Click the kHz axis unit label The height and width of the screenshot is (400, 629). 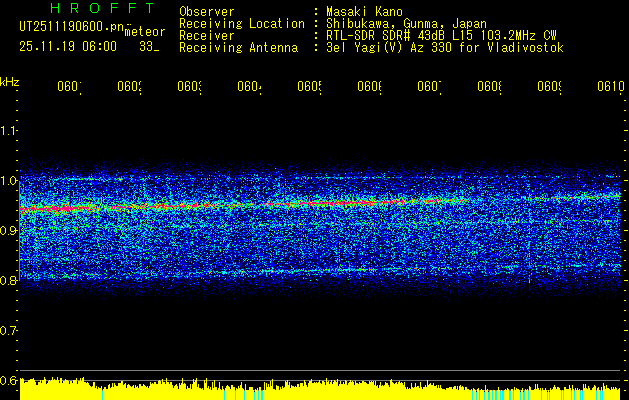click(10, 81)
